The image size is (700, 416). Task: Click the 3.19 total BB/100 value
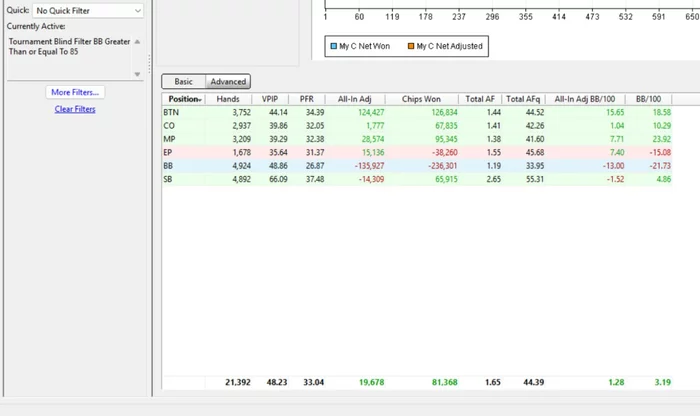662,383
